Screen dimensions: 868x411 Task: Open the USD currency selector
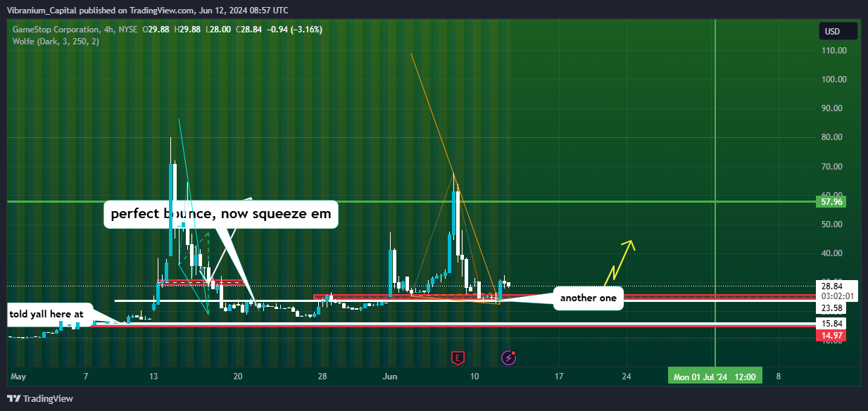coord(838,31)
